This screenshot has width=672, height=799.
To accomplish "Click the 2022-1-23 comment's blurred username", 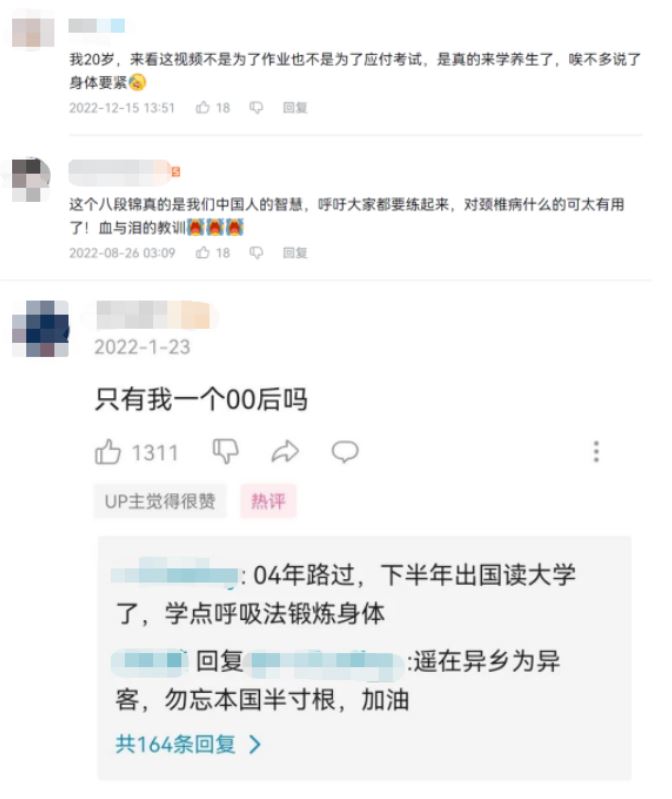I will coord(153,314).
